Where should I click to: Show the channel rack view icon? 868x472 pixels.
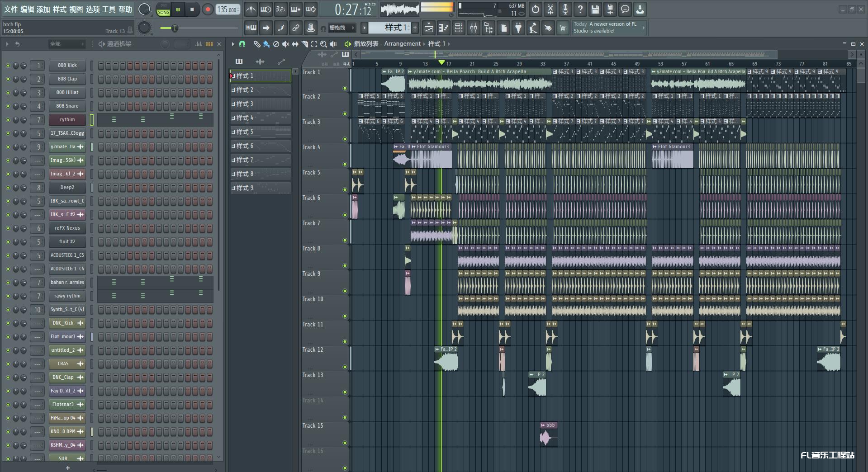click(x=459, y=28)
